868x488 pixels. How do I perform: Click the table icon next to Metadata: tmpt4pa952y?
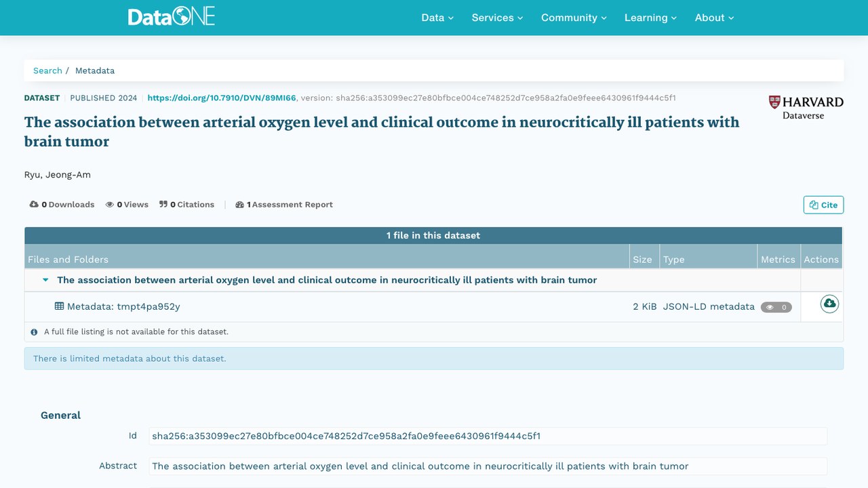59,306
